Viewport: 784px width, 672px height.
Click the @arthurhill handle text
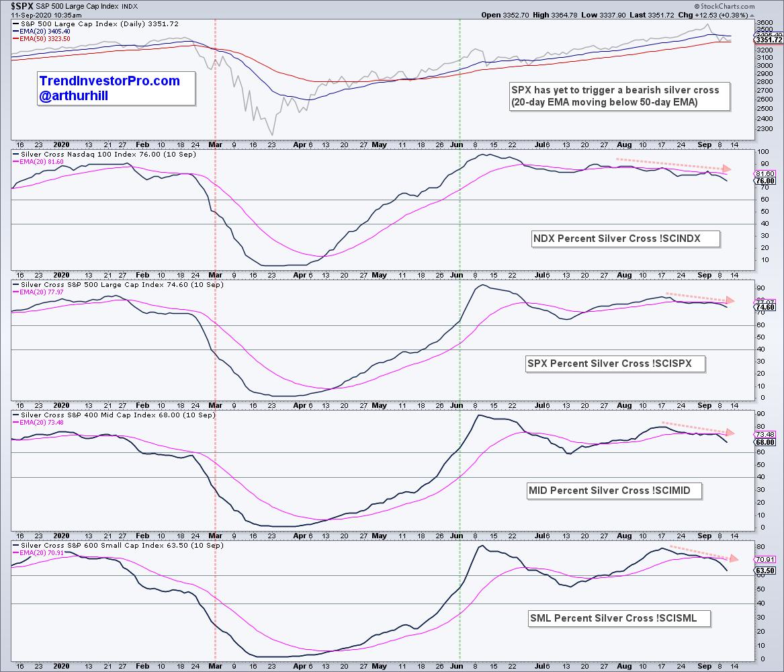pyautogui.click(x=73, y=95)
